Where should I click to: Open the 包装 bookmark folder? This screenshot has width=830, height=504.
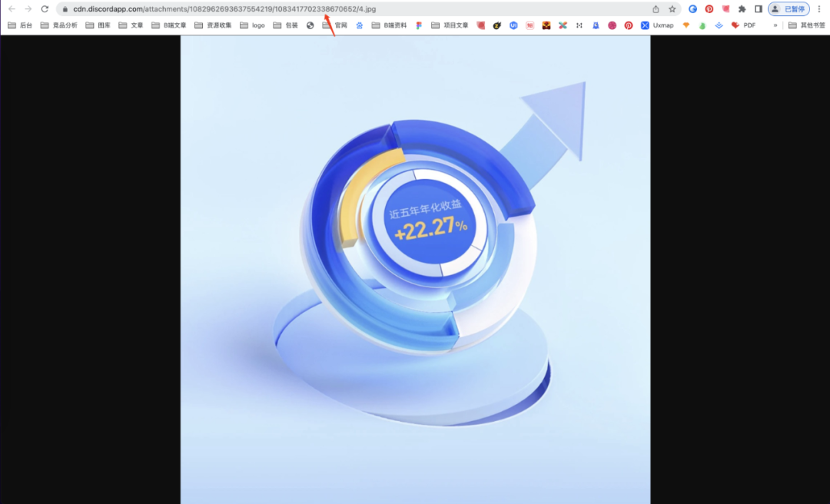285,25
